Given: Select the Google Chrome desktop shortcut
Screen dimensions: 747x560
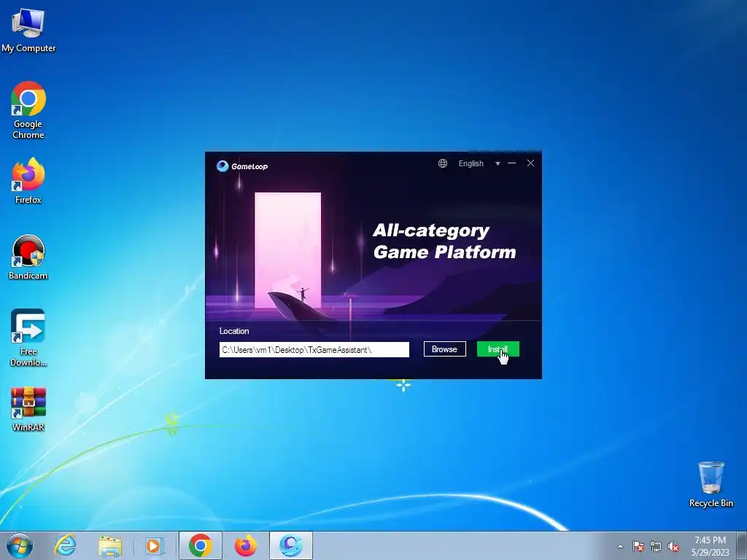Looking at the screenshot, I should (x=28, y=110).
